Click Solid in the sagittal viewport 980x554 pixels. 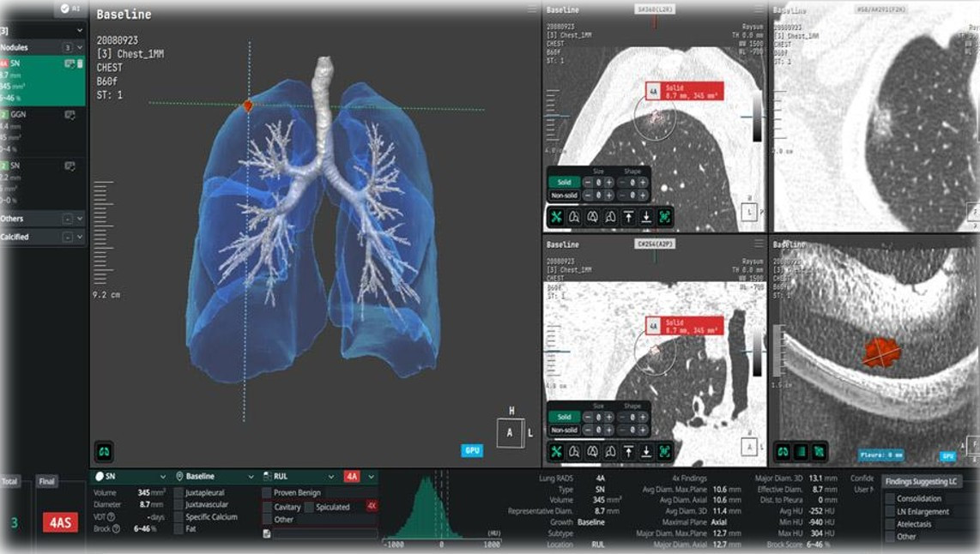[565, 183]
